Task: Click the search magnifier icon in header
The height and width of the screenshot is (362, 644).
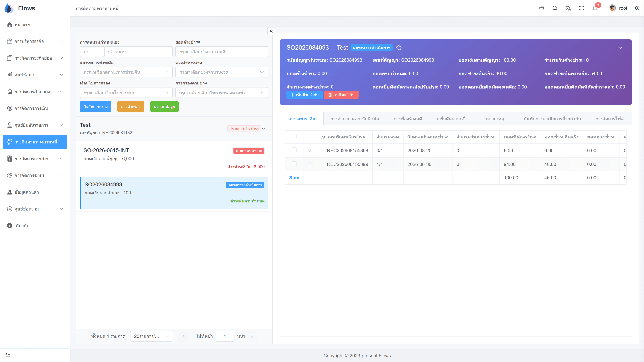Action: [x=554, y=8]
